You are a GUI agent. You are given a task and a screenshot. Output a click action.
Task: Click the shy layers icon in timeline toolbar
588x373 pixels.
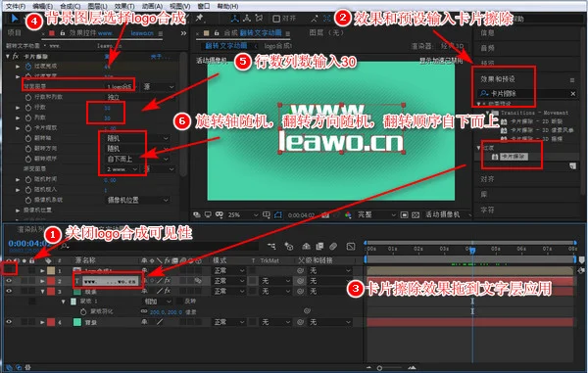pos(306,246)
